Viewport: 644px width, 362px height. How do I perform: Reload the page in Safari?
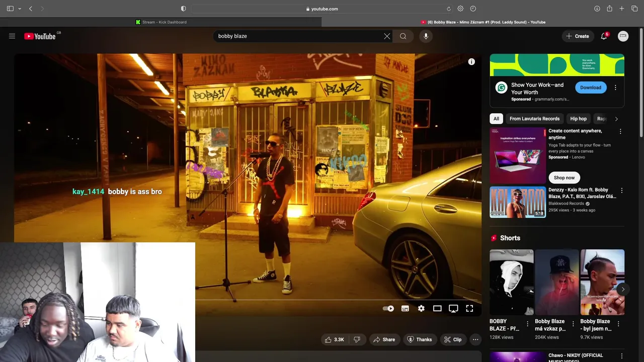[x=448, y=9]
